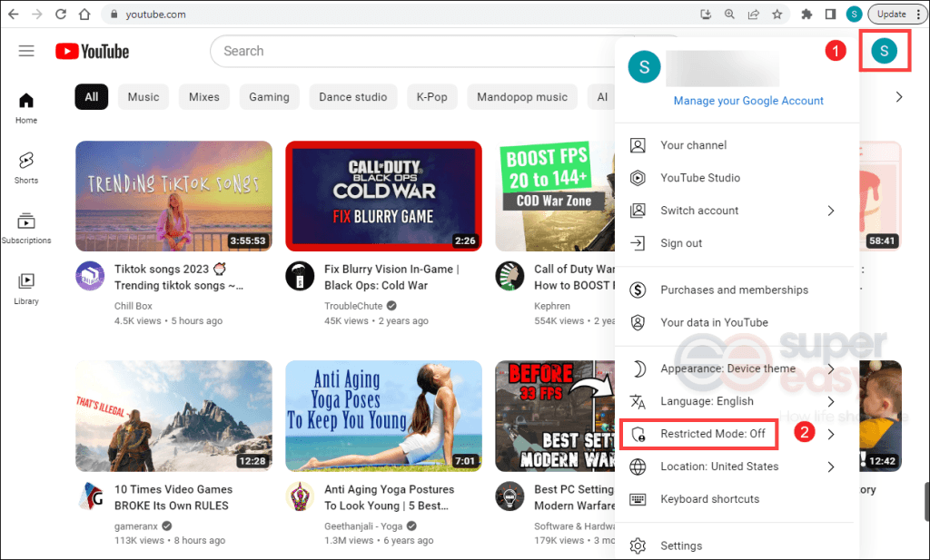930x560 pixels.
Task: Show more category chips with right arrow
Action: point(899,96)
